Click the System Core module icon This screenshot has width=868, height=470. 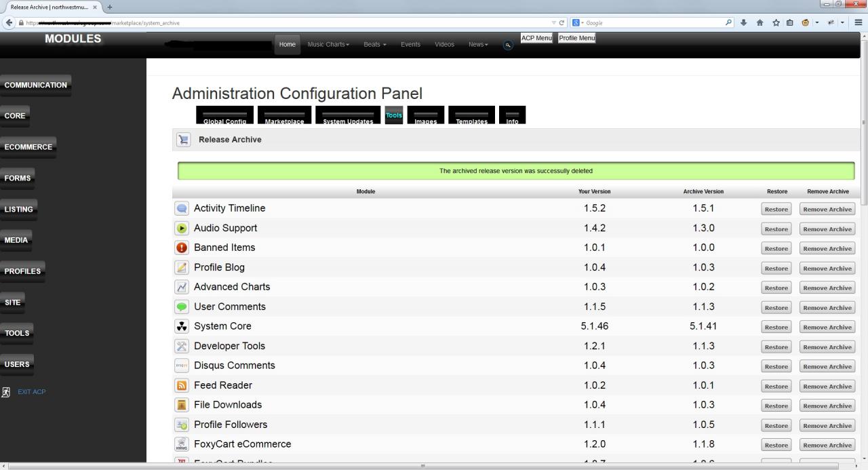pyautogui.click(x=182, y=327)
